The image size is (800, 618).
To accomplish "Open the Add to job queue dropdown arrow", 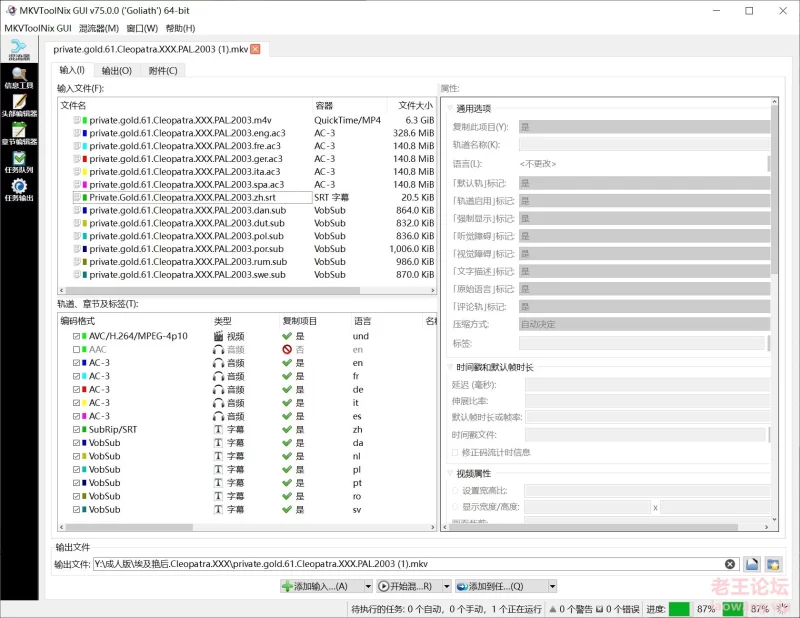I will pyautogui.click(x=552, y=586).
